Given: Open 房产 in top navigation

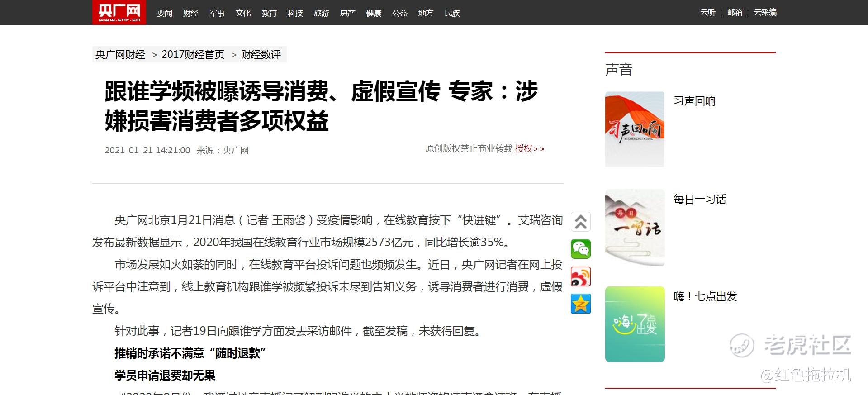Looking at the screenshot, I should [347, 13].
